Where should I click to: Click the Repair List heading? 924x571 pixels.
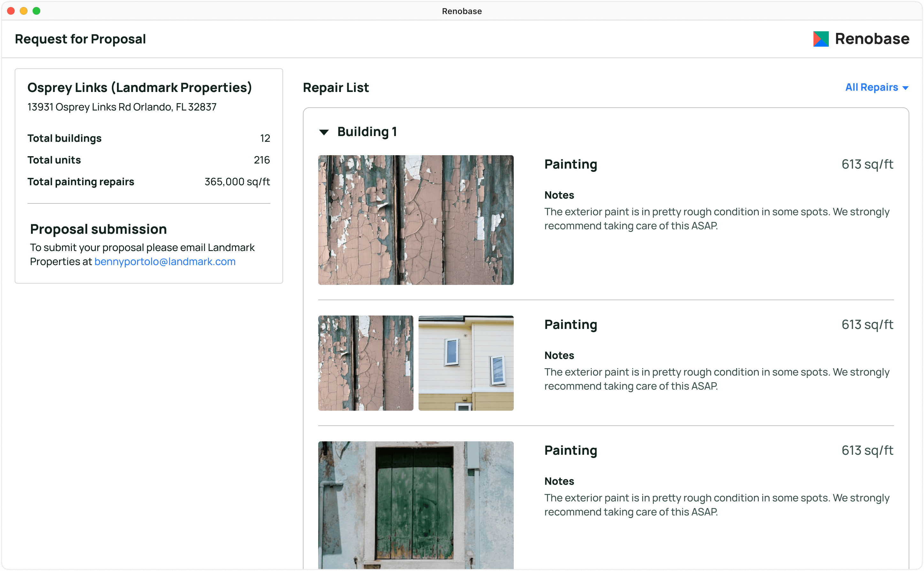[335, 88]
